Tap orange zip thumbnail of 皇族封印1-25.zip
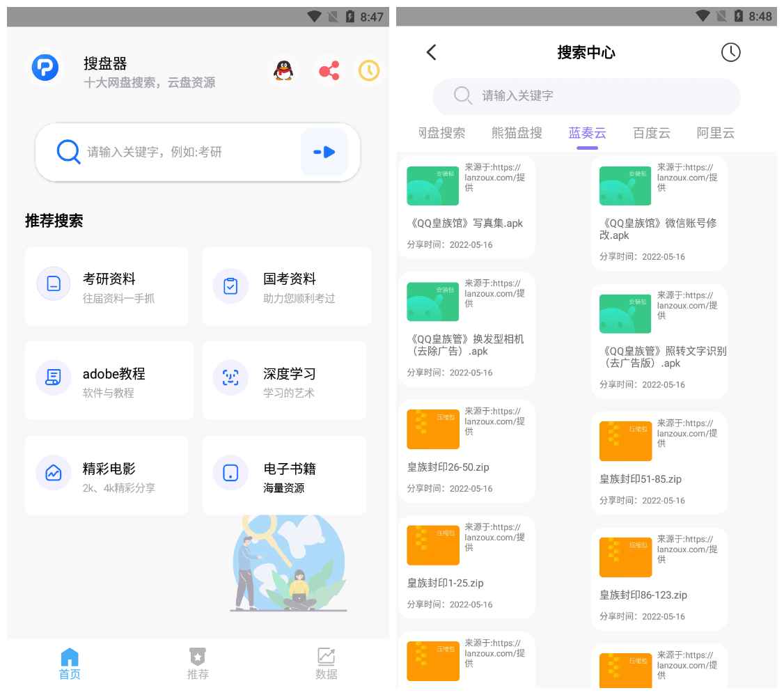Image resolution: width=784 pixels, height=695 pixels. coord(432,545)
